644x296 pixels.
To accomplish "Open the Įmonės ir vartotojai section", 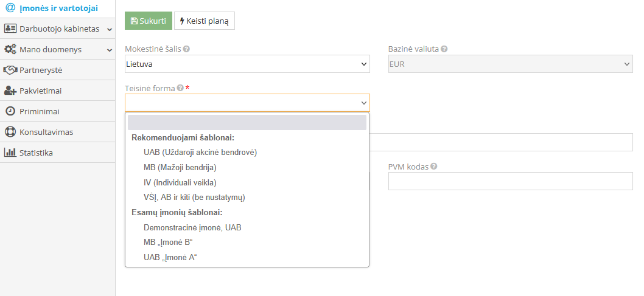I will coord(58,8).
